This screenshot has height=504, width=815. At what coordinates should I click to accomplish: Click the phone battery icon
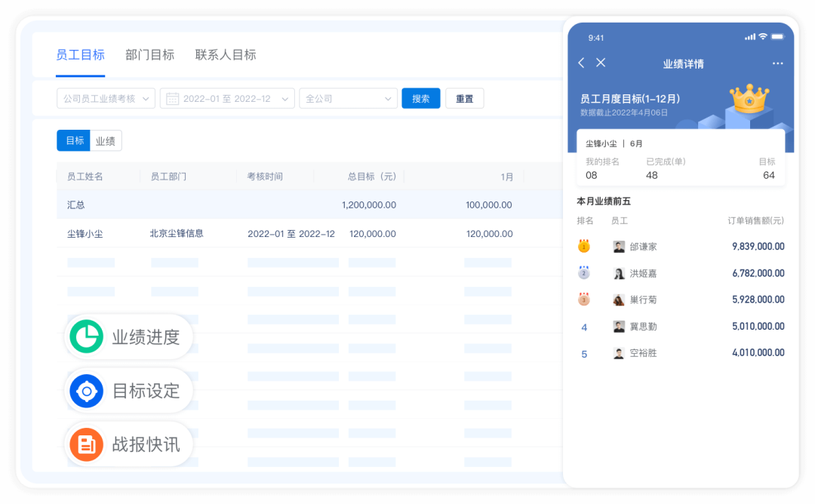coord(777,36)
